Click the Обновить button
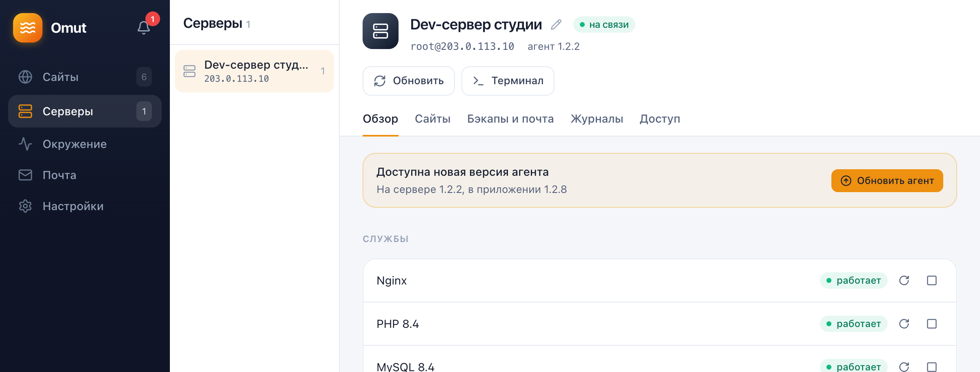This screenshot has height=372, width=980. (x=409, y=81)
